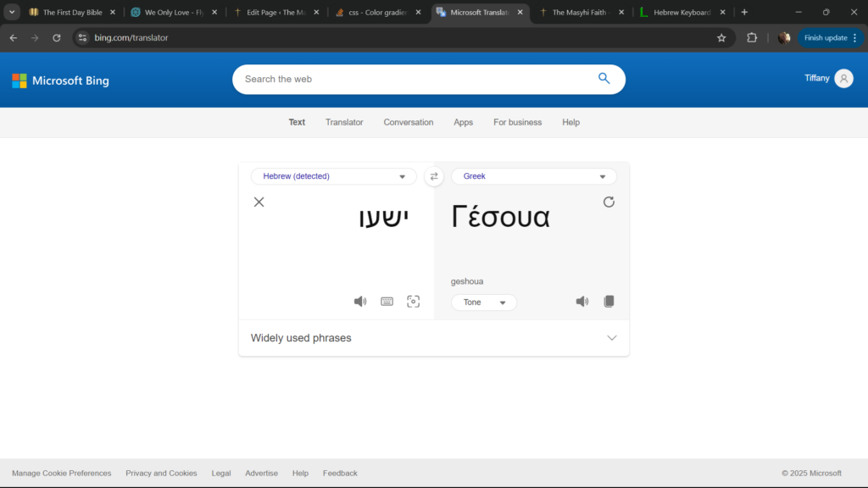868x488 pixels.
Task: Open the Privacy and Cookies link
Action: coord(161,473)
